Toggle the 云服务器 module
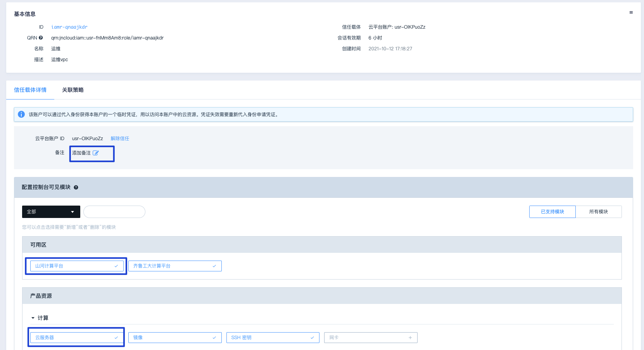This screenshot has height=350, width=644. point(77,338)
